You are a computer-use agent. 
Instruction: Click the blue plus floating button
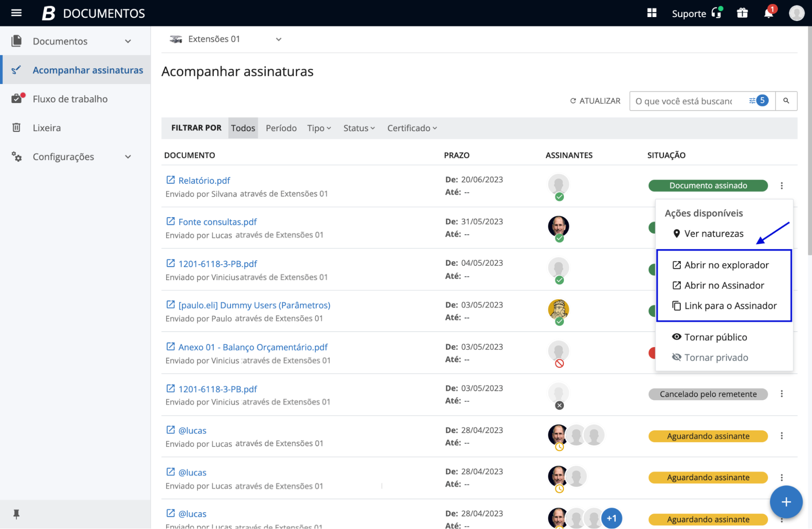click(x=786, y=502)
